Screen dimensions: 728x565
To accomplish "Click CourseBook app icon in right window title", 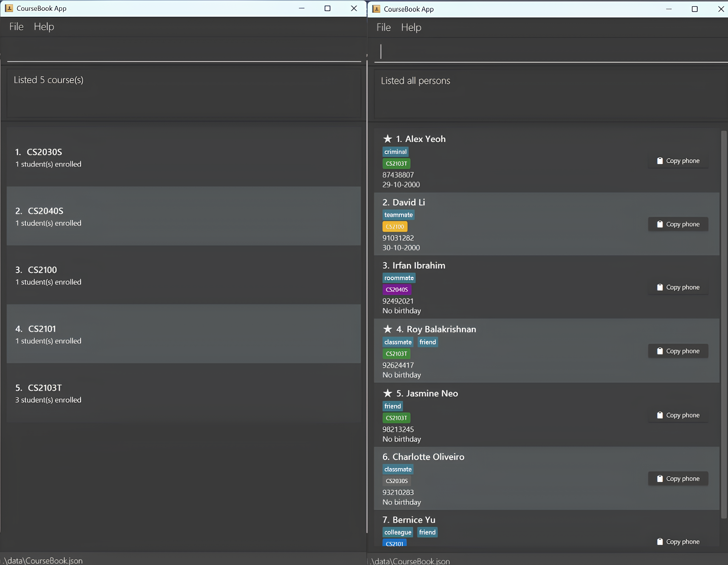I will [x=376, y=9].
